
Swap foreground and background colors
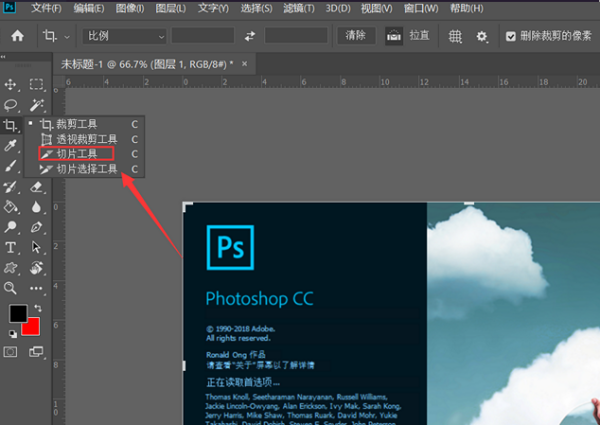[x=38, y=308]
